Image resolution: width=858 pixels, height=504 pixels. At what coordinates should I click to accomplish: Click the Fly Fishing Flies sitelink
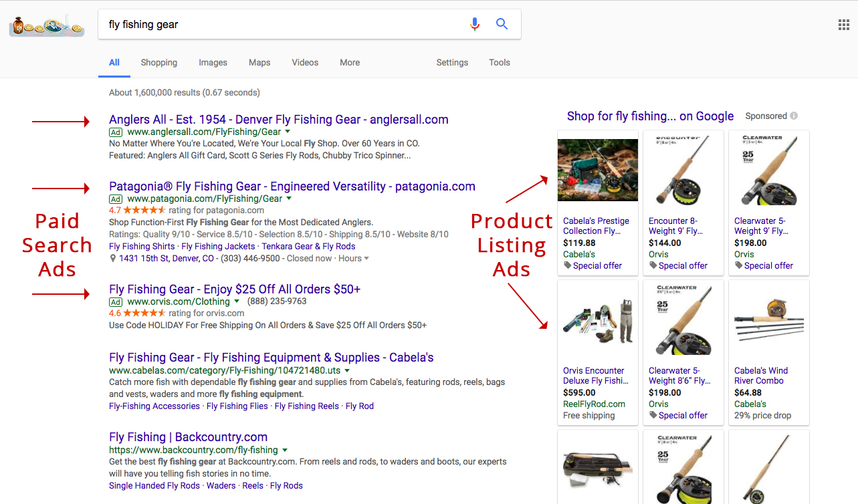tap(237, 406)
